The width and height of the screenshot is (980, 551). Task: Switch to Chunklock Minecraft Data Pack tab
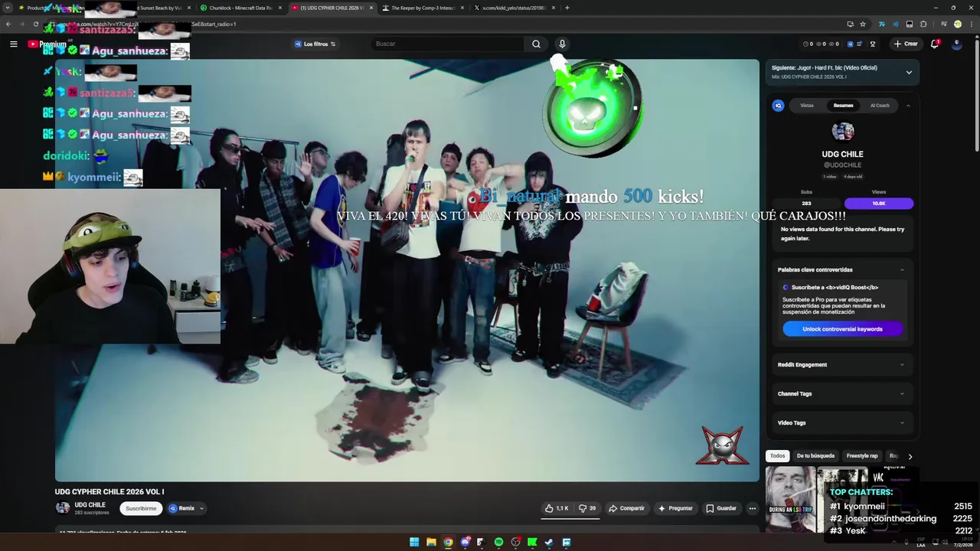point(240,8)
